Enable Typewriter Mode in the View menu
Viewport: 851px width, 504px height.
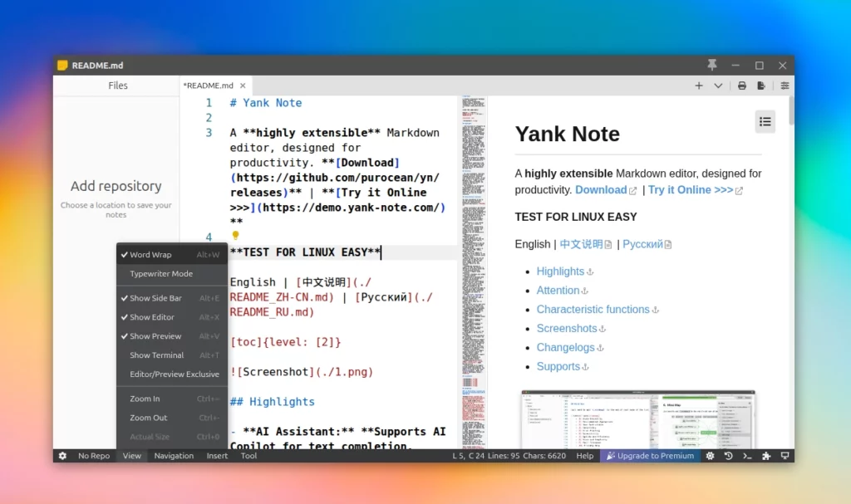pos(171,273)
